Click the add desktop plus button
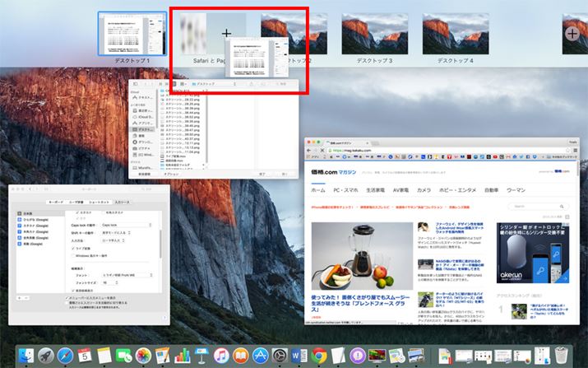 [x=572, y=33]
